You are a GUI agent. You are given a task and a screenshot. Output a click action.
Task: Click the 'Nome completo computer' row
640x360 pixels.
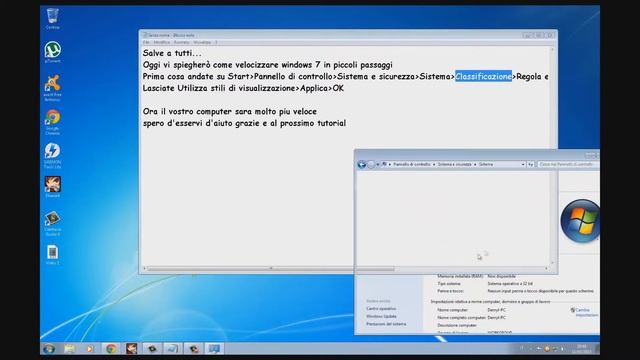(x=471, y=318)
